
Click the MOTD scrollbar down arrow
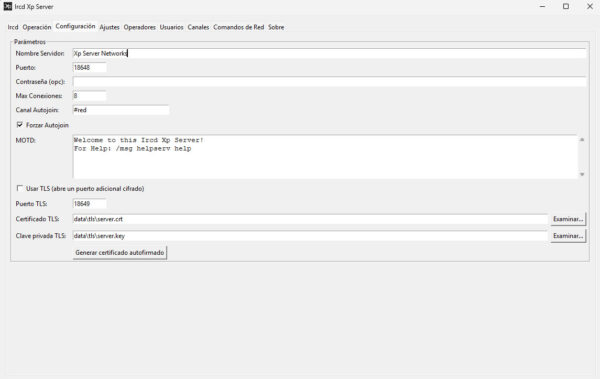tap(582, 174)
